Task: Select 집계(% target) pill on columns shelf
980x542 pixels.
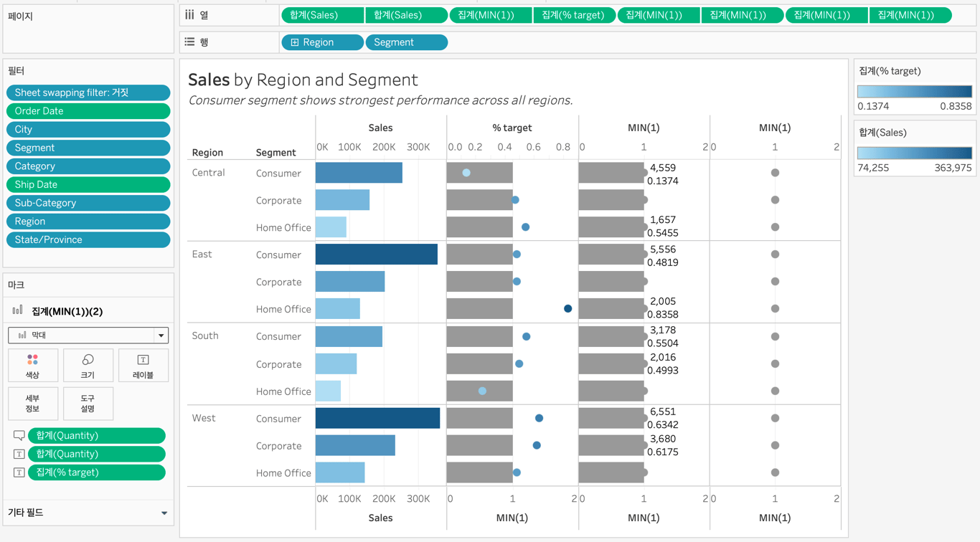Action: [574, 15]
